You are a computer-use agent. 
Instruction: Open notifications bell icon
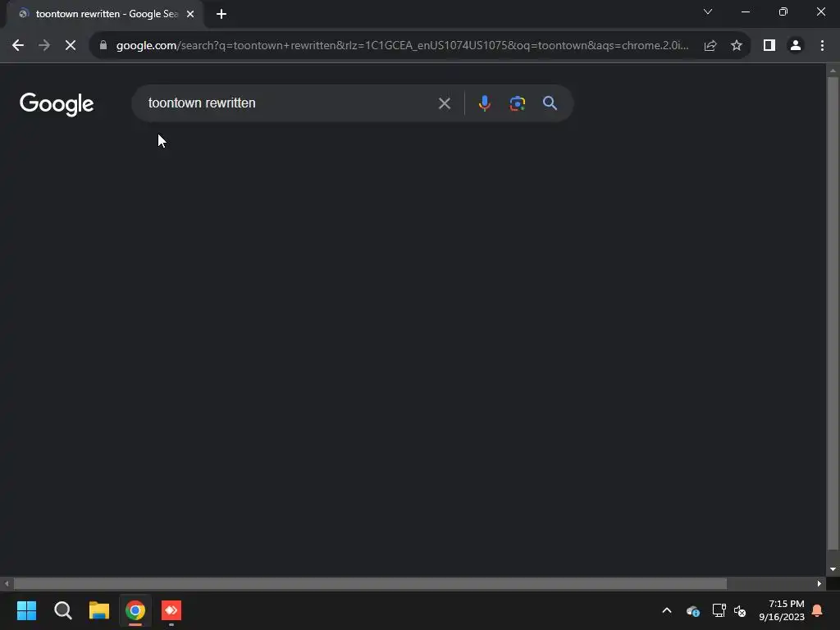(818, 610)
